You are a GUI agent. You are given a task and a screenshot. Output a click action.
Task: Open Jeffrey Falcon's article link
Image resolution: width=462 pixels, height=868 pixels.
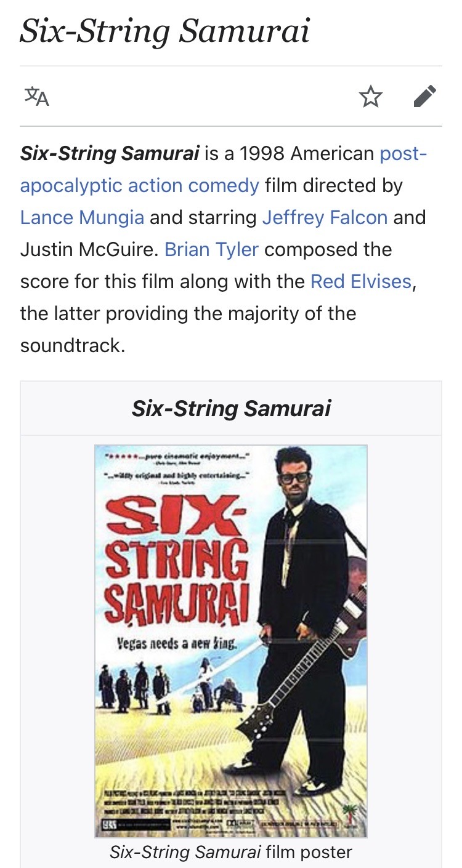pyautogui.click(x=325, y=217)
